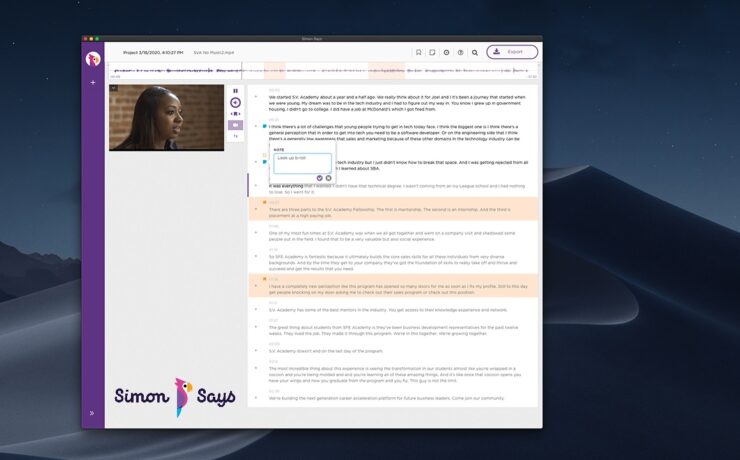Open speaker arrow for 'The great thing about students' paragraph

(256, 327)
